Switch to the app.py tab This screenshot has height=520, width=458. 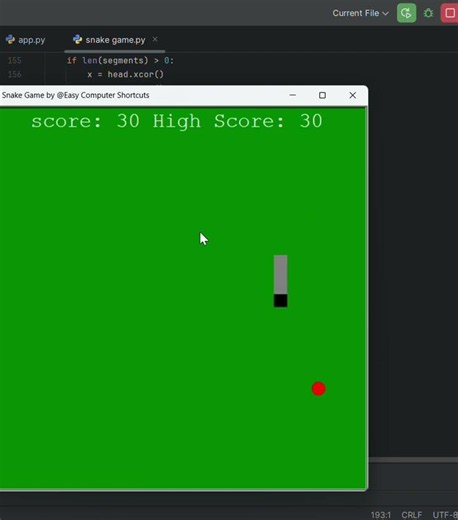point(26,40)
